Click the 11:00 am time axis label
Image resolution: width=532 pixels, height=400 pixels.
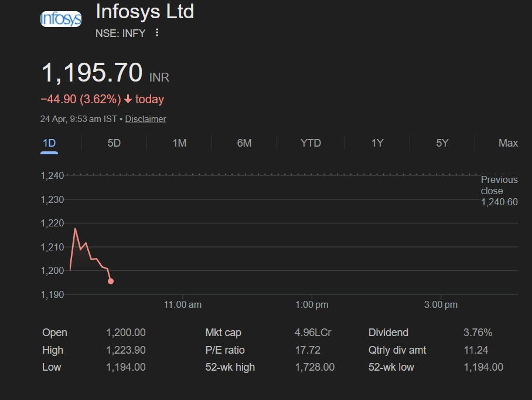pyautogui.click(x=183, y=305)
